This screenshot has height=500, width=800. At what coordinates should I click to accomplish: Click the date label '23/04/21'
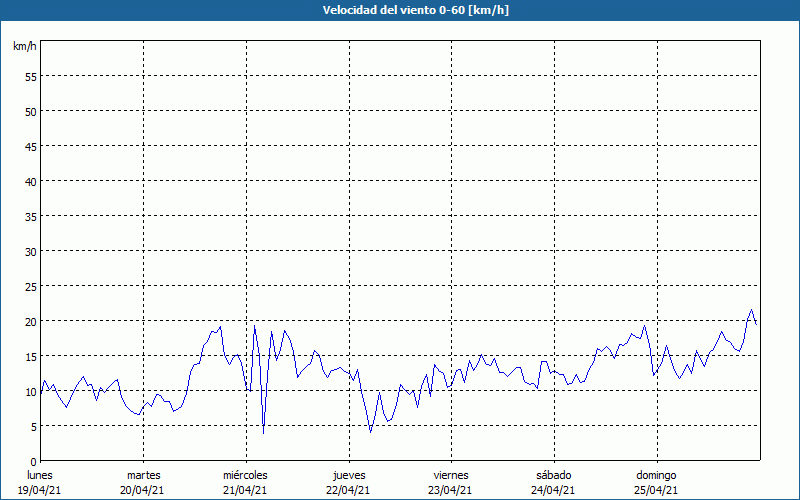[451, 490]
